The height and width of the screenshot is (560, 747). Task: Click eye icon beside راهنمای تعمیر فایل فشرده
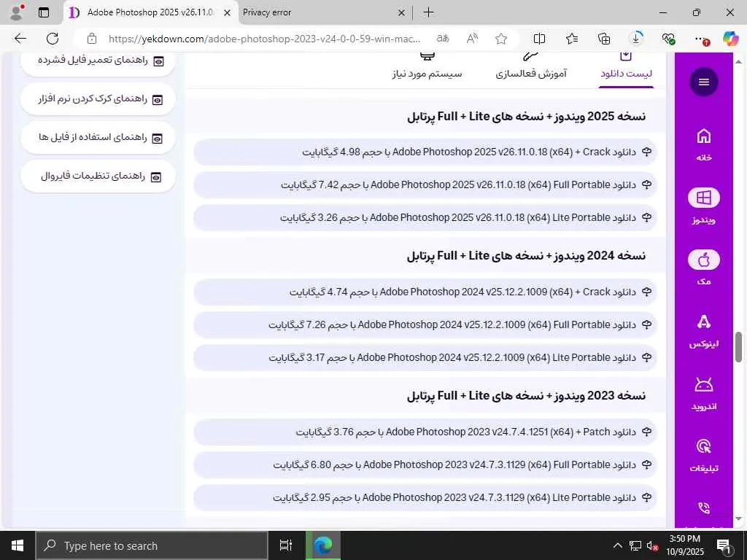[158, 61]
